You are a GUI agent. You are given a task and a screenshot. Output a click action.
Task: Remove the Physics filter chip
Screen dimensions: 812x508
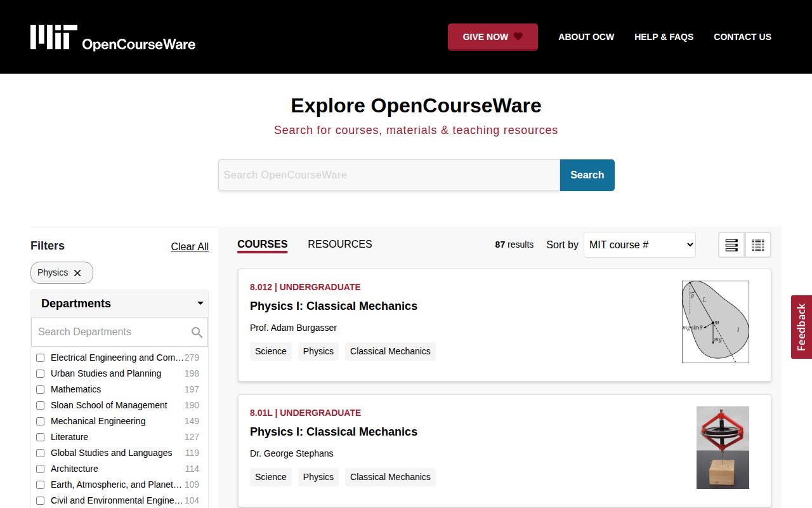(x=77, y=272)
